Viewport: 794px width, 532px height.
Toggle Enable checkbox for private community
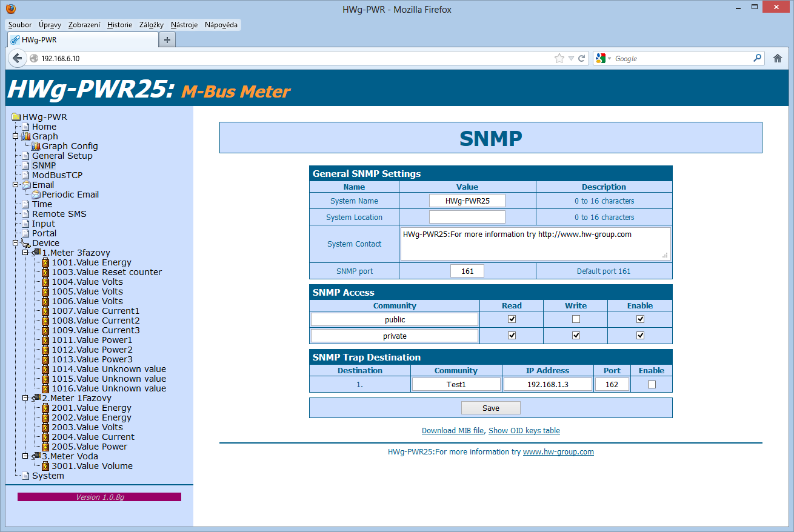point(640,335)
